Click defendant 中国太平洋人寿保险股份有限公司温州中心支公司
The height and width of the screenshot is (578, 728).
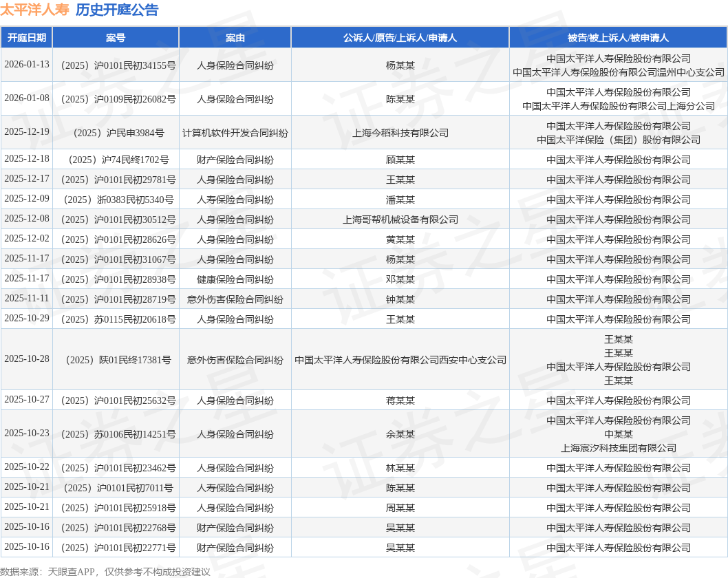tap(619, 72)
